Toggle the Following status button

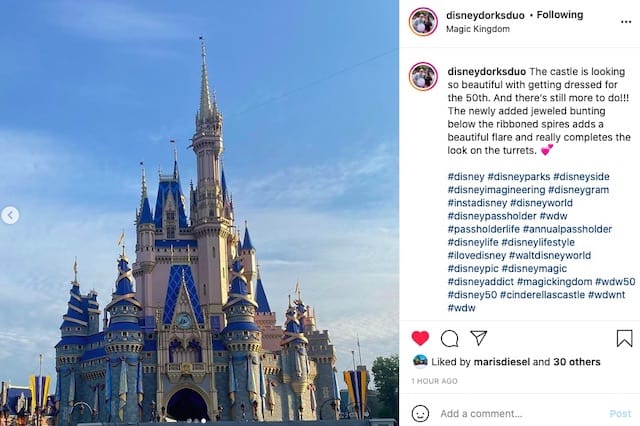[560, 15]
